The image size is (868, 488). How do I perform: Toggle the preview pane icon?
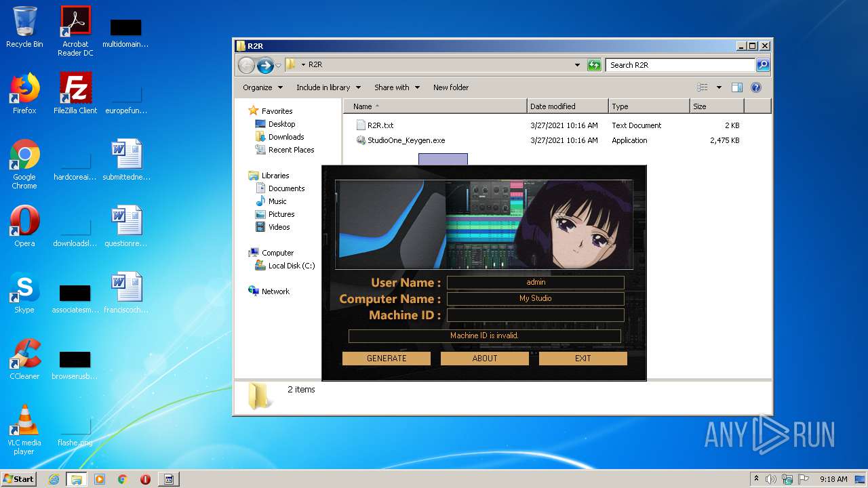click(737, 87)
